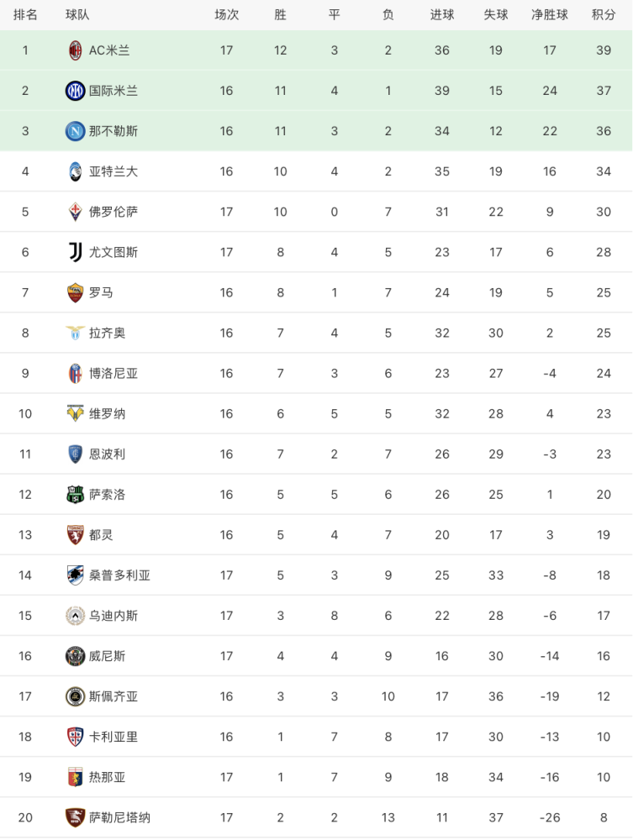Click the 进球 column header
The image size is (633, 840).
[x=442, y=14]
